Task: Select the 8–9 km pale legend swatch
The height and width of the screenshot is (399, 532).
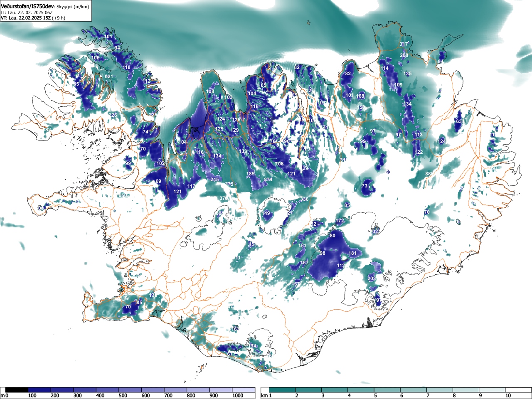Action: pos(465,390)
